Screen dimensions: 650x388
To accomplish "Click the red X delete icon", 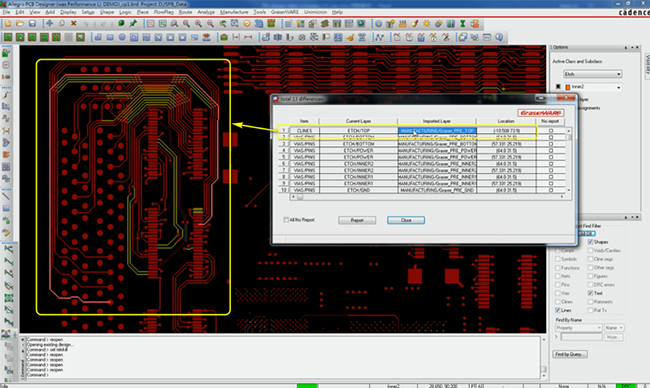I will (x=74, y=24).
